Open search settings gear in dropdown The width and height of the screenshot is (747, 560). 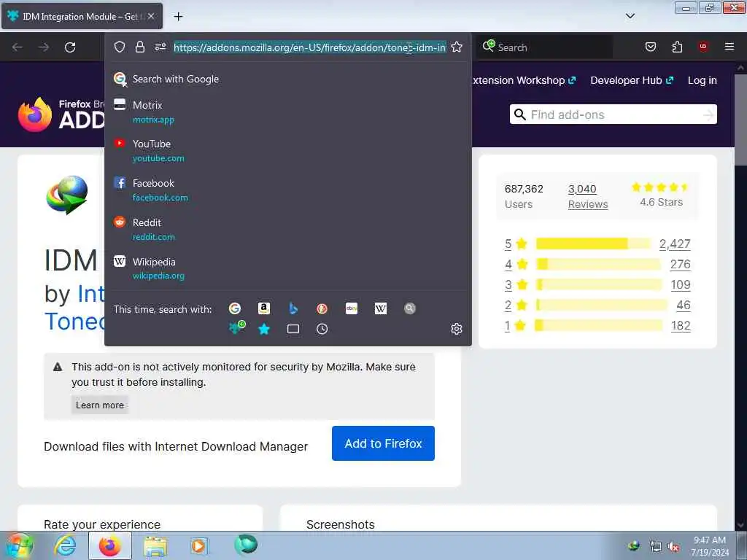coord(457,329)
